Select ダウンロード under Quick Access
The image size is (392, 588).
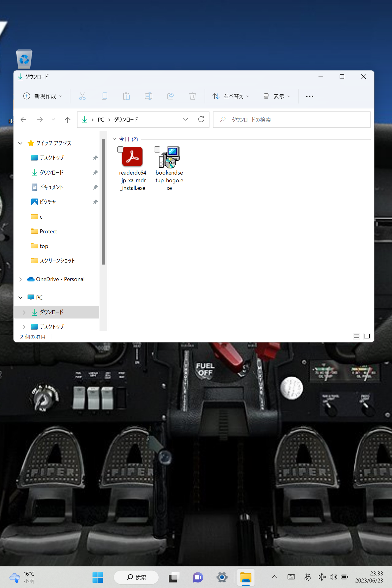click(51, 172)
